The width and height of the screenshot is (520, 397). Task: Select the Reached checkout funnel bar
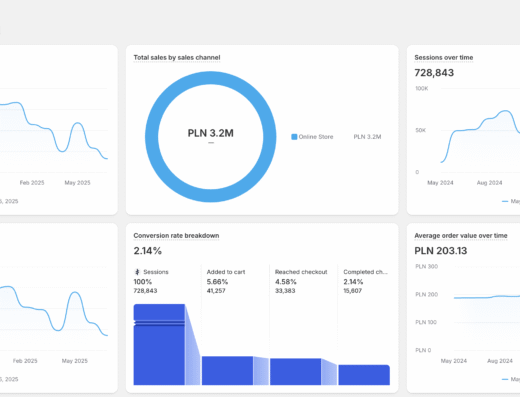[x=296, y=372]
